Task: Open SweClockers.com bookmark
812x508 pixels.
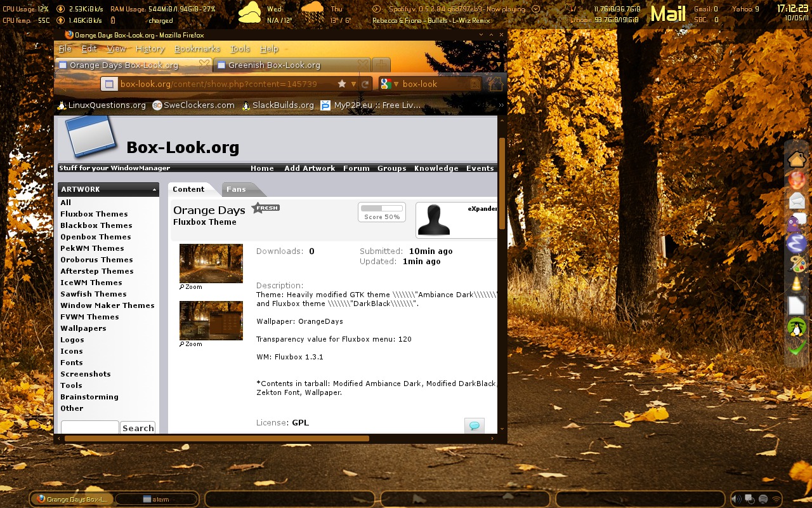Action: 193,105
